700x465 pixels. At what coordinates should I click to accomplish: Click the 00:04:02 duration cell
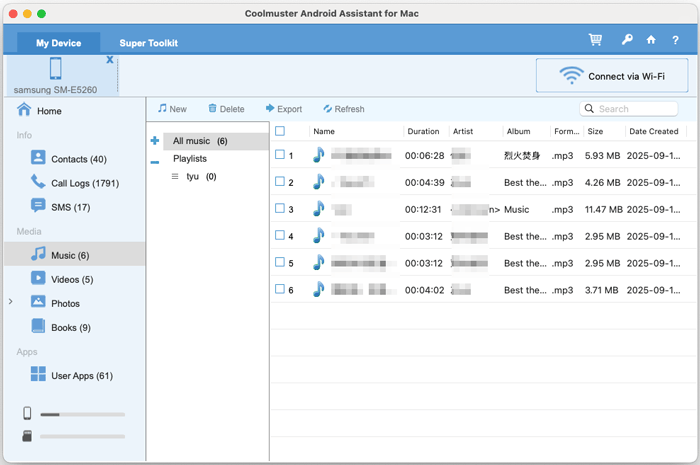[x=425, y=291]
